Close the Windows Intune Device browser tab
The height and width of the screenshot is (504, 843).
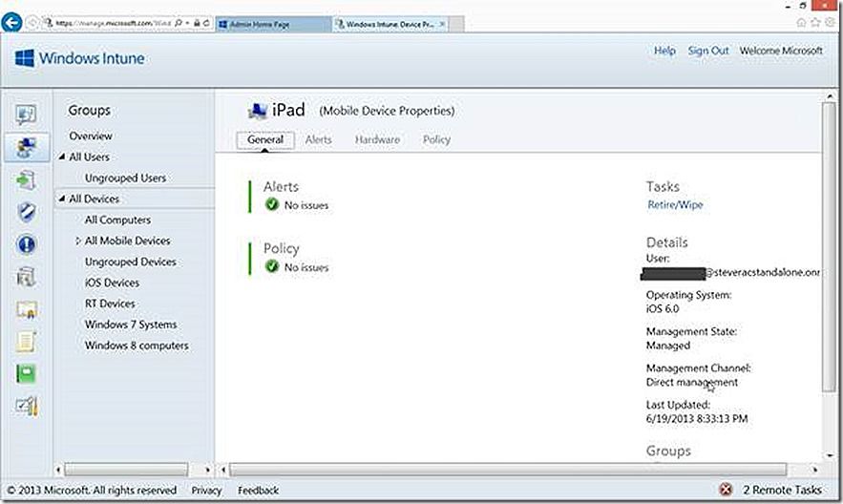pos(442,24)
